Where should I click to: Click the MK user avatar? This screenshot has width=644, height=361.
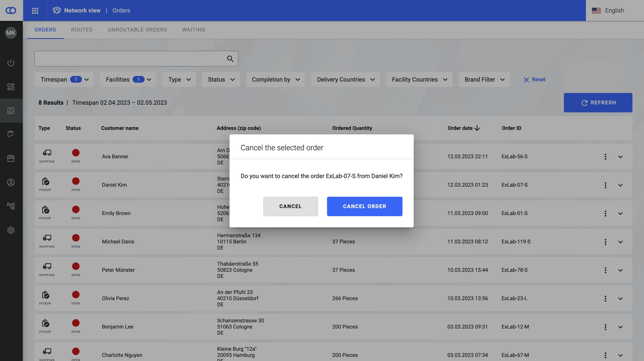[11, 33]
